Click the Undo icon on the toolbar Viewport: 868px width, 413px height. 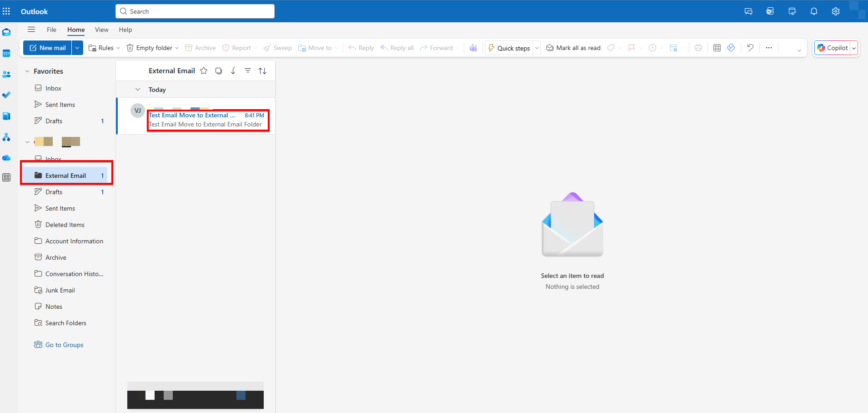750,47
